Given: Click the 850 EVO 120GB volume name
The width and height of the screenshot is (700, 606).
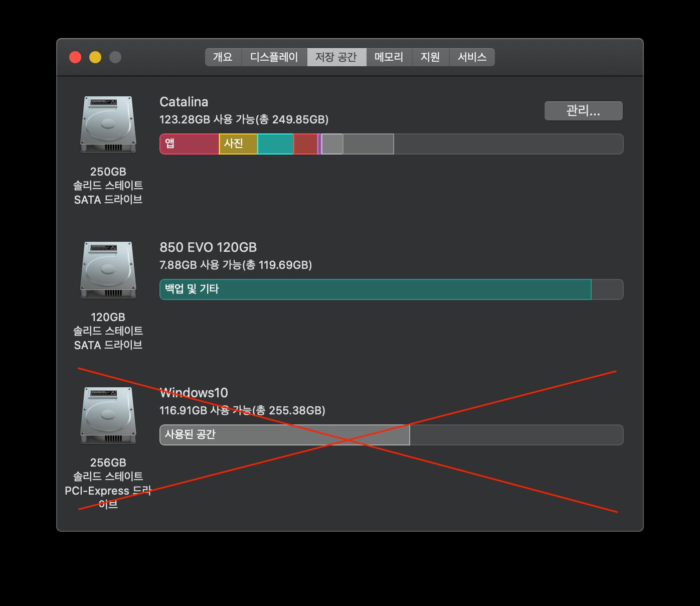Looking at the screenshot, I should tap(208, 247).
